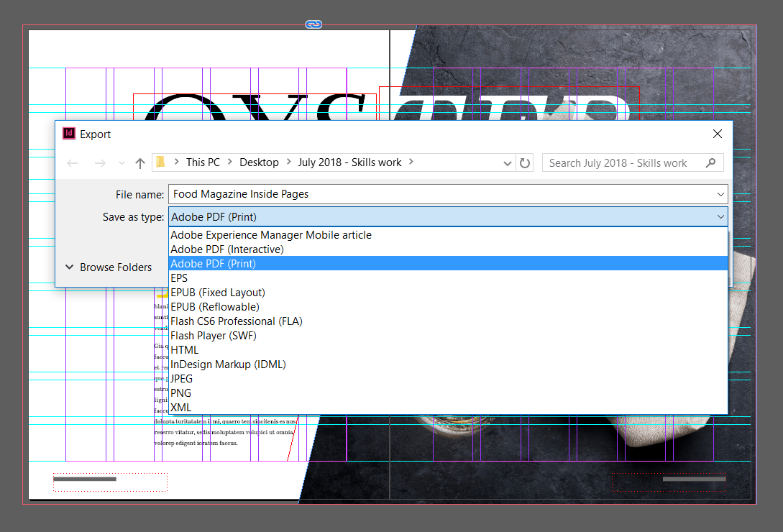Click the right page footer text frame
The width and height of the screenshot is (783, 532).
[669, 482]
